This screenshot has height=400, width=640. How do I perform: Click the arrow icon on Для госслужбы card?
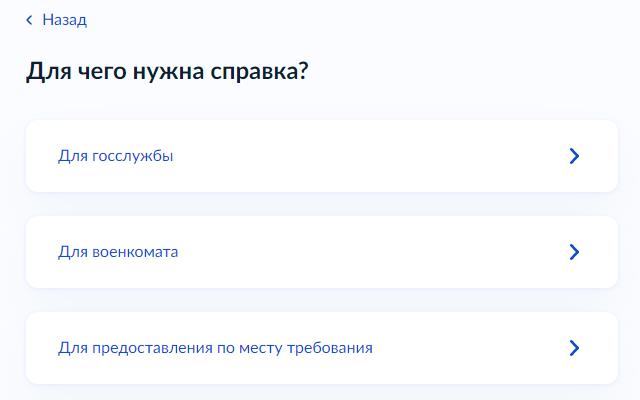point(574,156)
